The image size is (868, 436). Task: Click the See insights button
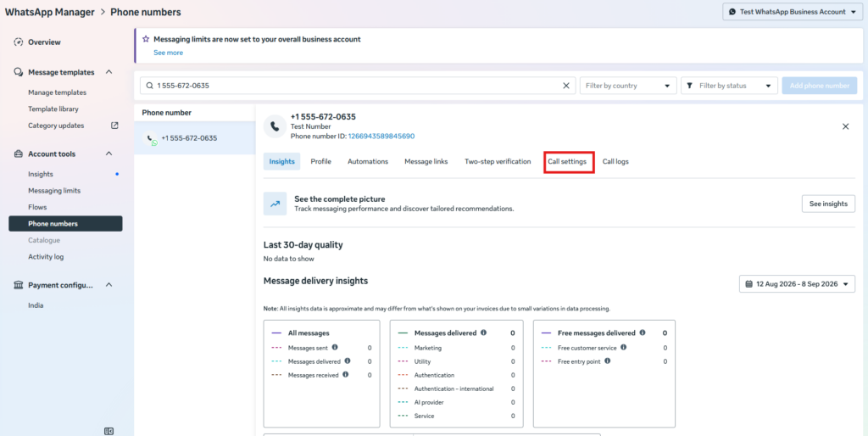tap(828, 204)
